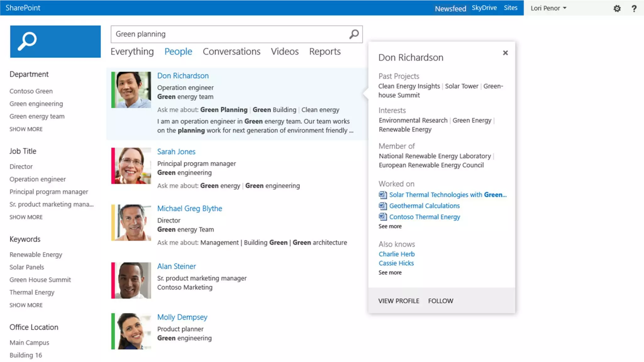Click Word icon beside Geothermal Calculations

[382, 206]
